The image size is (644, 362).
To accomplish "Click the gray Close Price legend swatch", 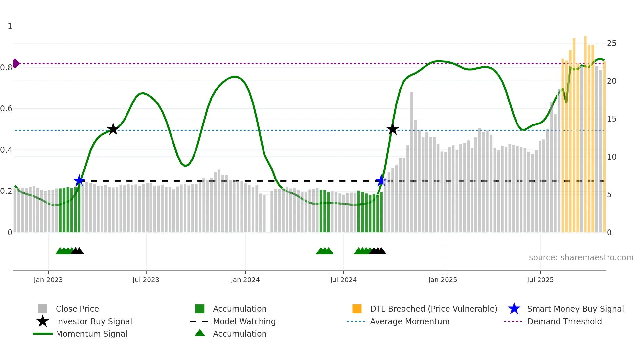I will click(43, 309).
